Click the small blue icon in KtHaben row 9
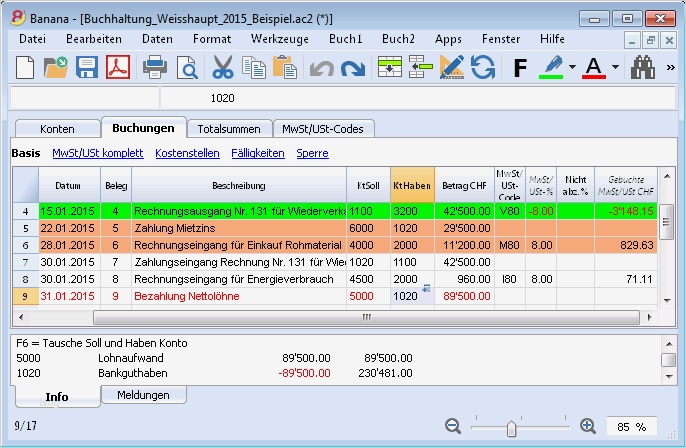 click(x=426, y=289)
